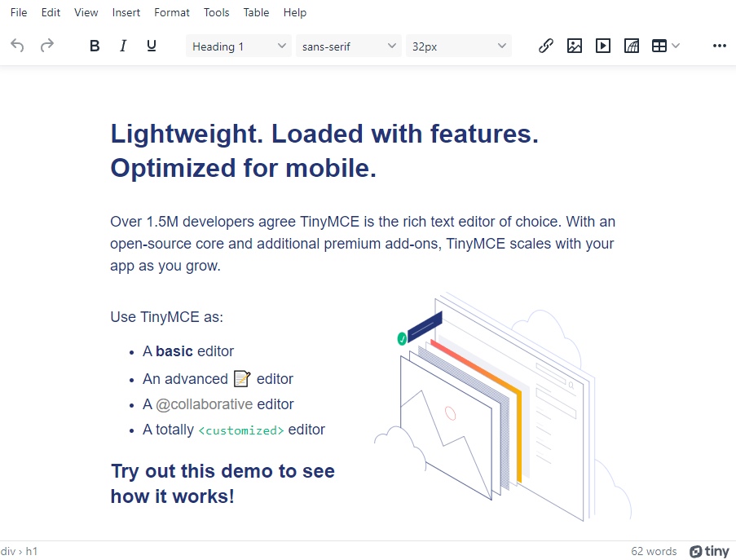Open the Heading 1 block format dropdown

(x=239, y=46)
